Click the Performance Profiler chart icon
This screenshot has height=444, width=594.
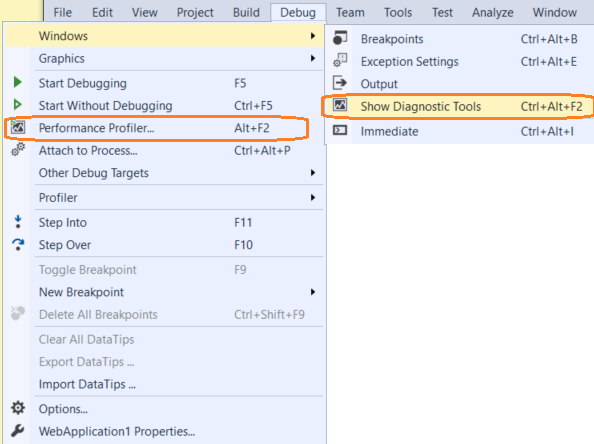(x=17, y=127)
